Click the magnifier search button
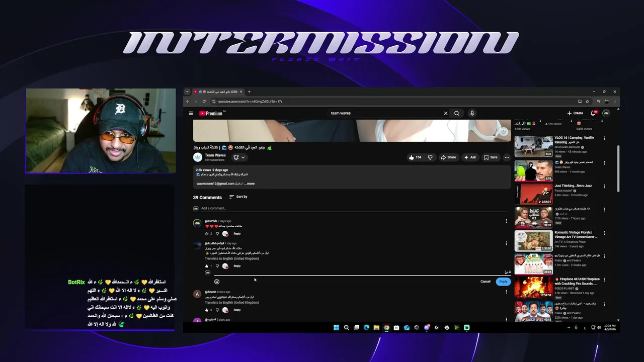Screen dimensions: 644x362 click(457, 113)
